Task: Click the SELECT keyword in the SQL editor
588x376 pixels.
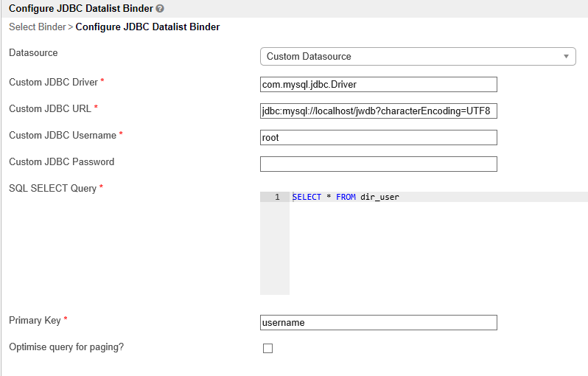Action: 307,198
